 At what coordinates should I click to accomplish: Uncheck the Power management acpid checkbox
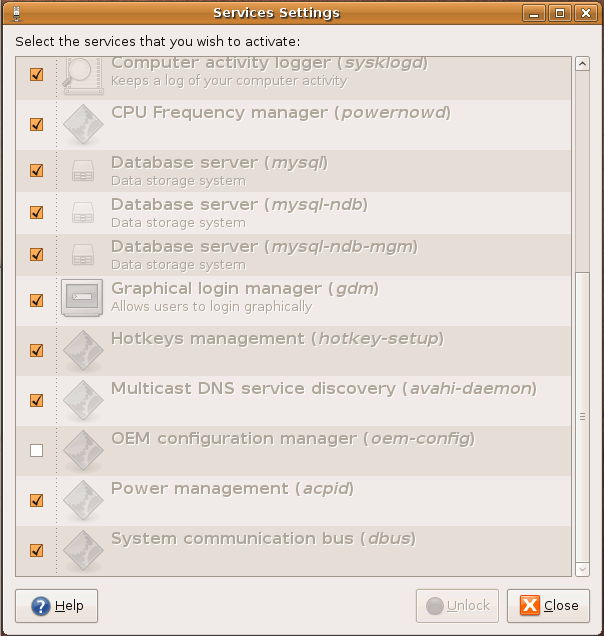37,500
